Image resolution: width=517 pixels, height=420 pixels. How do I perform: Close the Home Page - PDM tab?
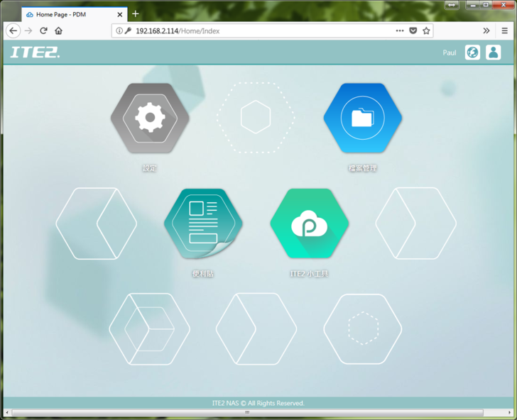tap(120, 14)
